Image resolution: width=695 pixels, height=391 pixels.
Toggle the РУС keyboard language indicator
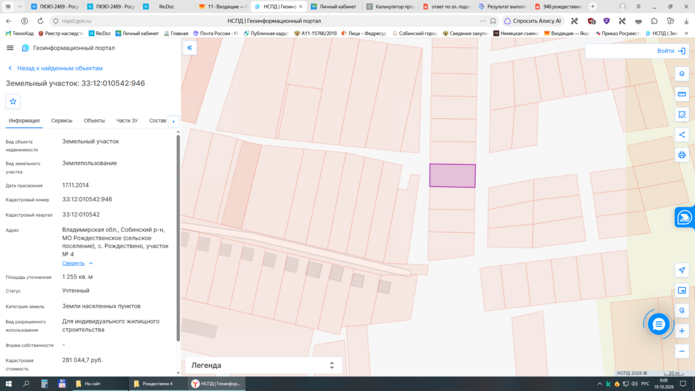click(645, 384)
